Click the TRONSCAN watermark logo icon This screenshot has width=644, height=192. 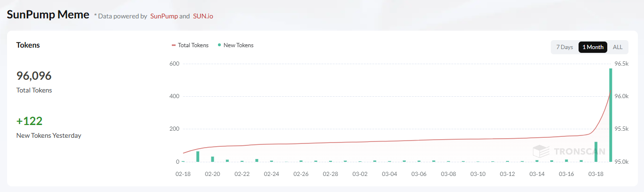click(541, 151)
